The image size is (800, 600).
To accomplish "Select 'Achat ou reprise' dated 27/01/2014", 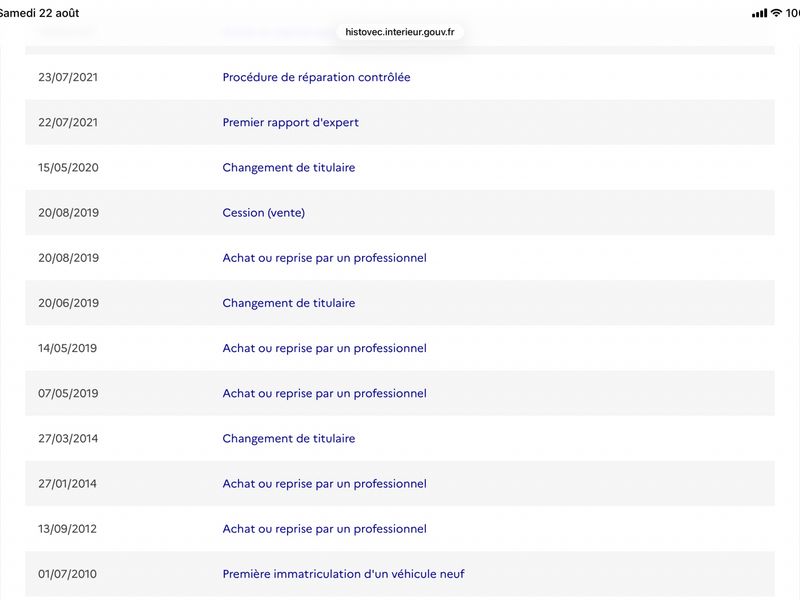I will tap(324, 484).
